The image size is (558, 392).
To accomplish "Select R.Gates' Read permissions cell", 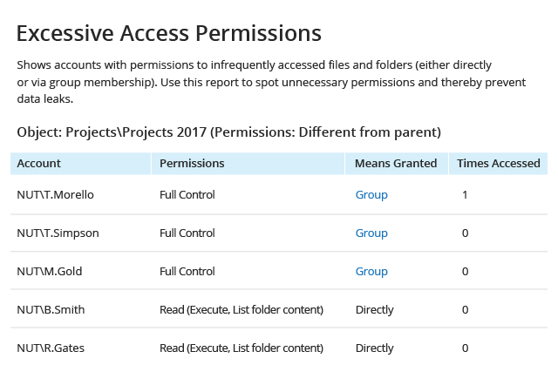I will coord(242,348).
